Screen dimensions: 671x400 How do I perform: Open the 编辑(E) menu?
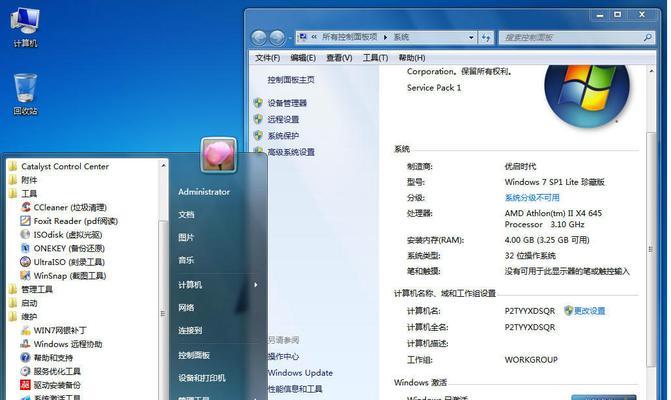click(303, 58)
